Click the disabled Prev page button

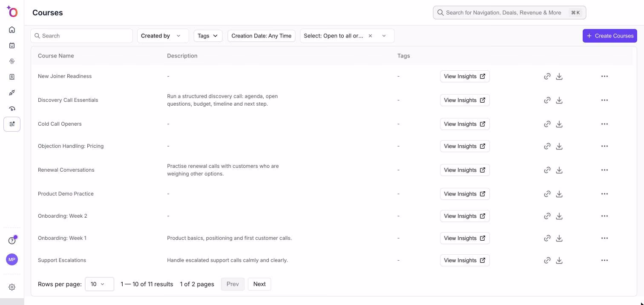[233, 284]
